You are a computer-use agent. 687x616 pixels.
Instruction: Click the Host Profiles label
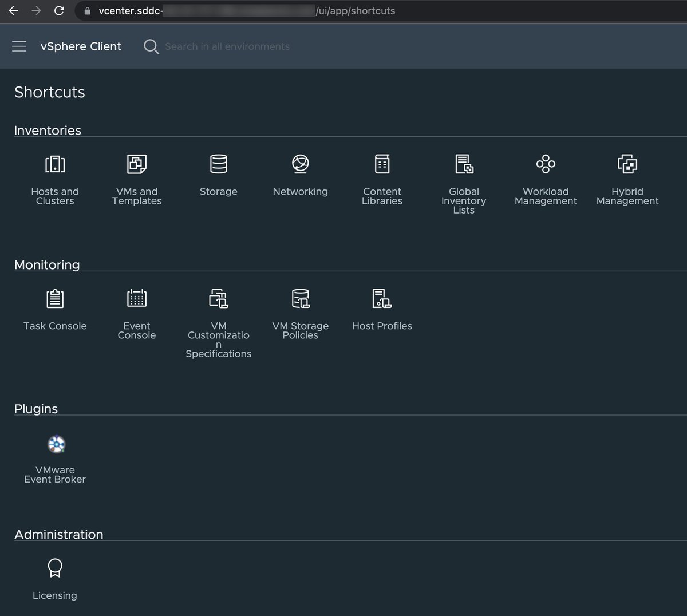point(382,326)
